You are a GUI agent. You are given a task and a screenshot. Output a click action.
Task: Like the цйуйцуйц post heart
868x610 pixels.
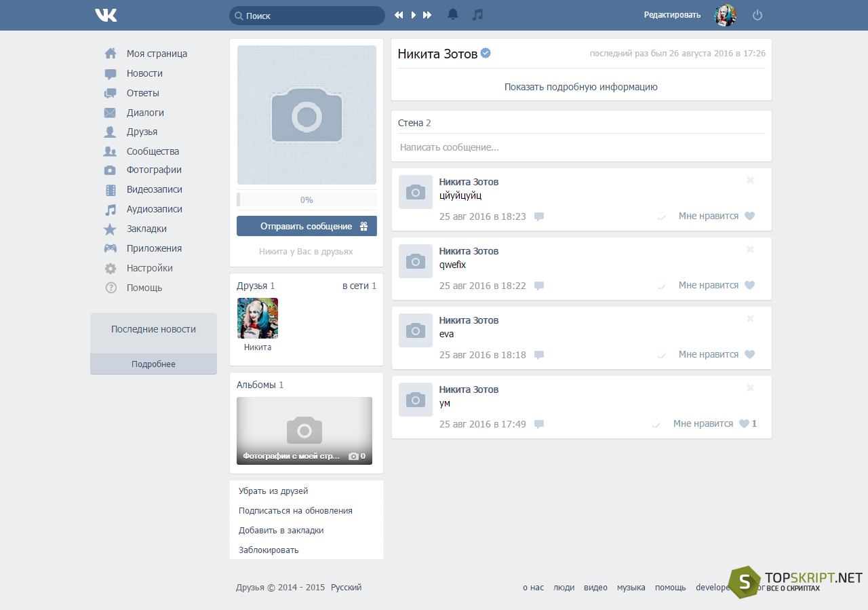click(749, 216)
